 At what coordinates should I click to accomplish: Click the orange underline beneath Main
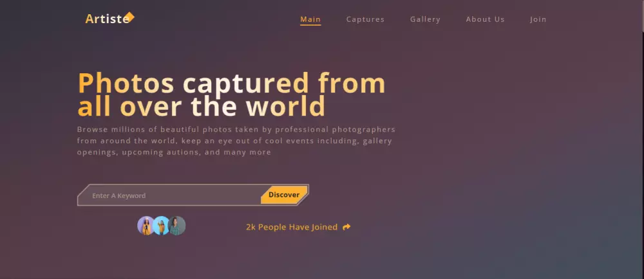310,25
